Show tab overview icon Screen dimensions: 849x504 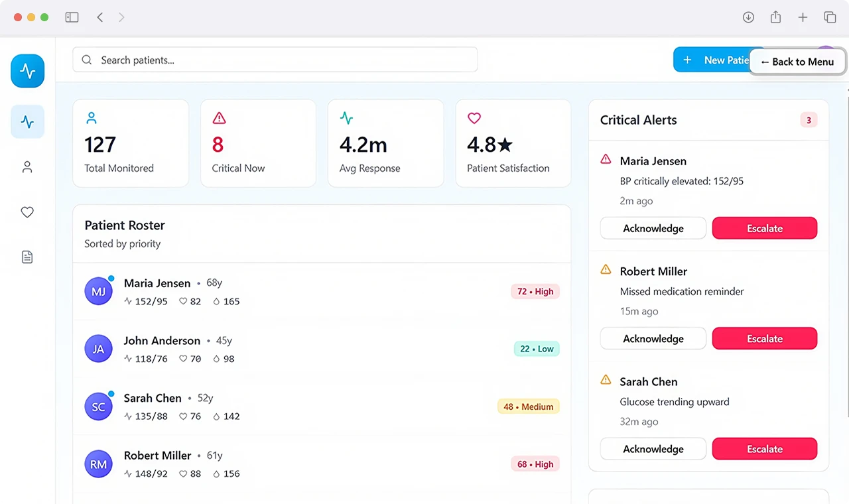(830, 18)
